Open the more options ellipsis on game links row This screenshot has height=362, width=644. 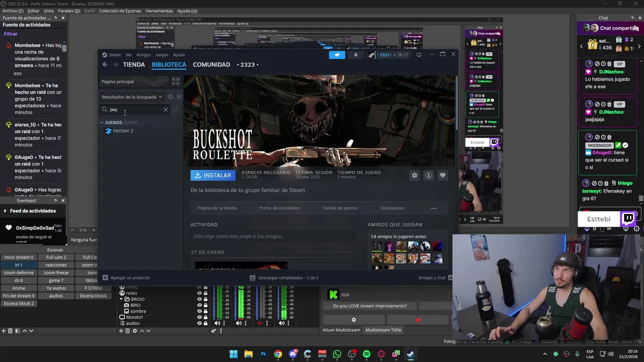(x=434, y=208)
